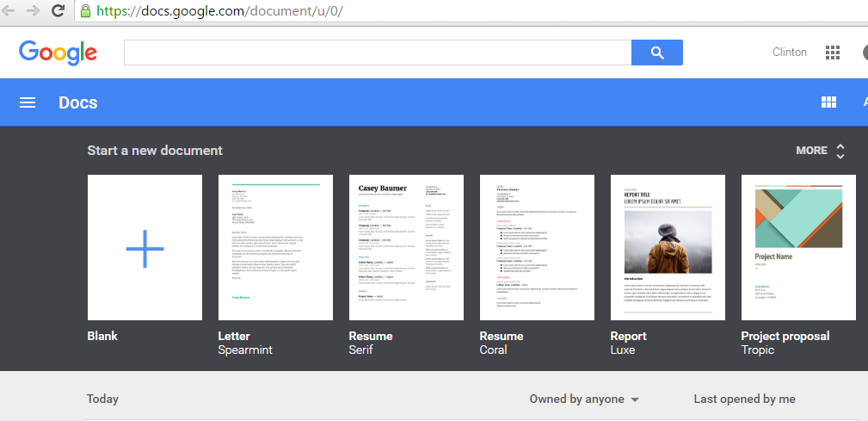Open the 'Last opened by me' sort option
This screenshot has width=868, height=421.
coord(744,399)
